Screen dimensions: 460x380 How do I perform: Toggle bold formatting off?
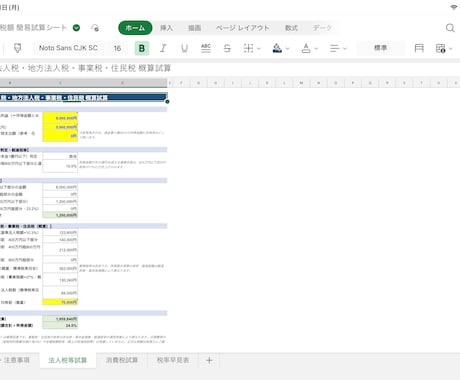pos(142,48)
